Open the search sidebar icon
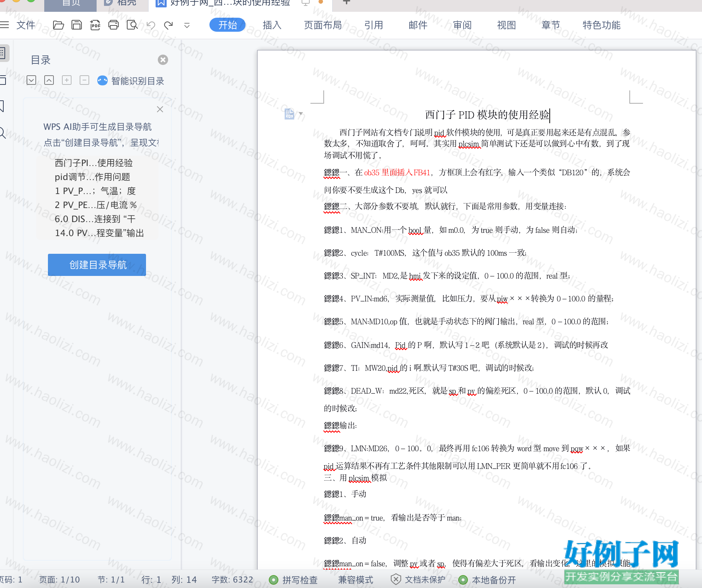The width and height of the screenshot is (702, 588). tap(3, 133)
